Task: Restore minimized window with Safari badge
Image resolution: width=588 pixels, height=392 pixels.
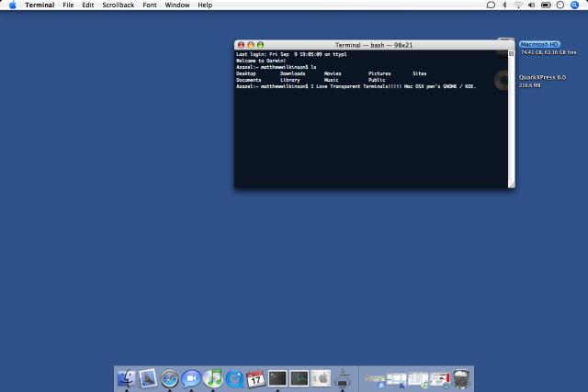Action: click(439, 380)
